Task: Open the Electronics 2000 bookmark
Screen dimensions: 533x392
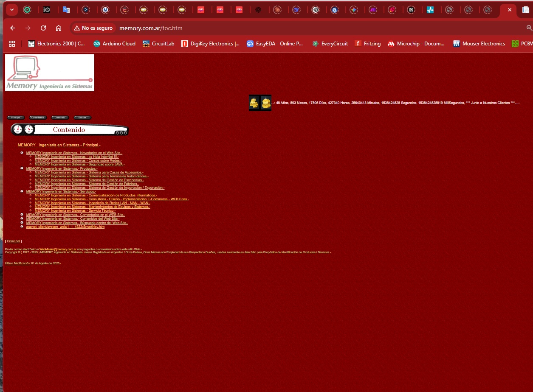Action: [56, 43]
